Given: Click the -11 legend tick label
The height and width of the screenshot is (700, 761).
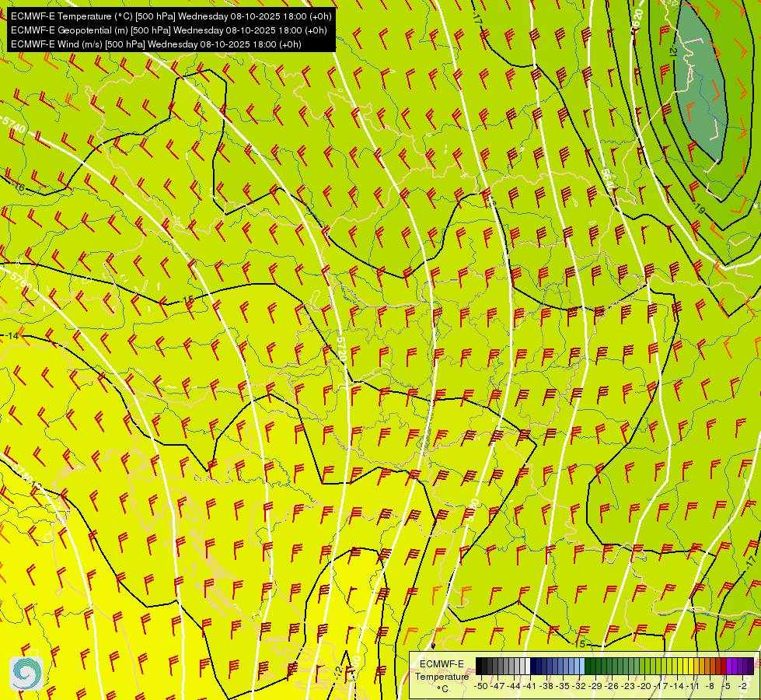Looking at the screenshot, I should coord(693,686).
